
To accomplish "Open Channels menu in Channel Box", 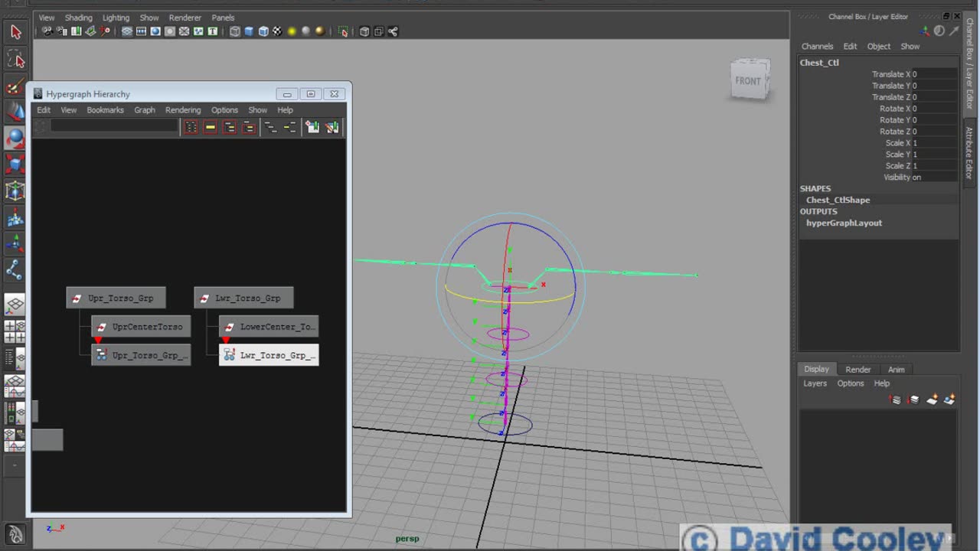I will 817,47.
